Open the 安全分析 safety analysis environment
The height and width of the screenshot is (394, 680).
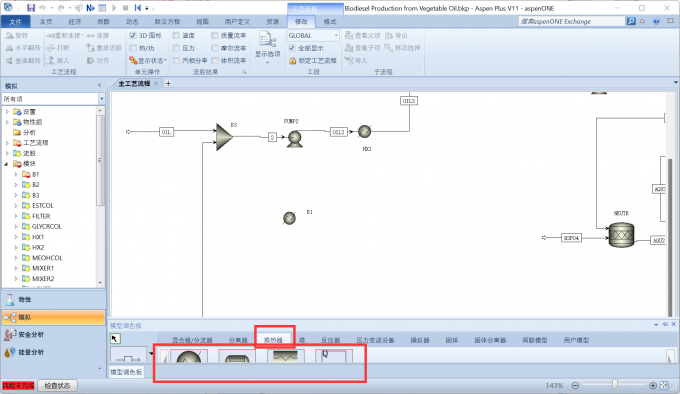(x=54, y=335)
